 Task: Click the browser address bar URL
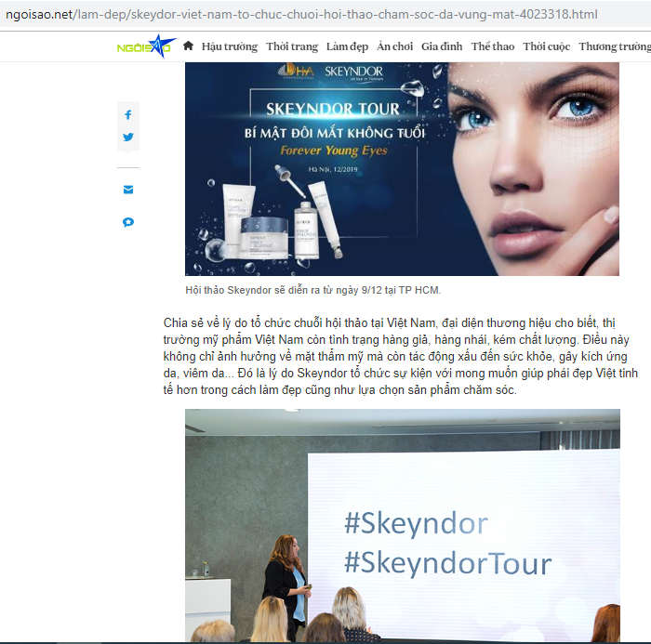pos(302,15)
